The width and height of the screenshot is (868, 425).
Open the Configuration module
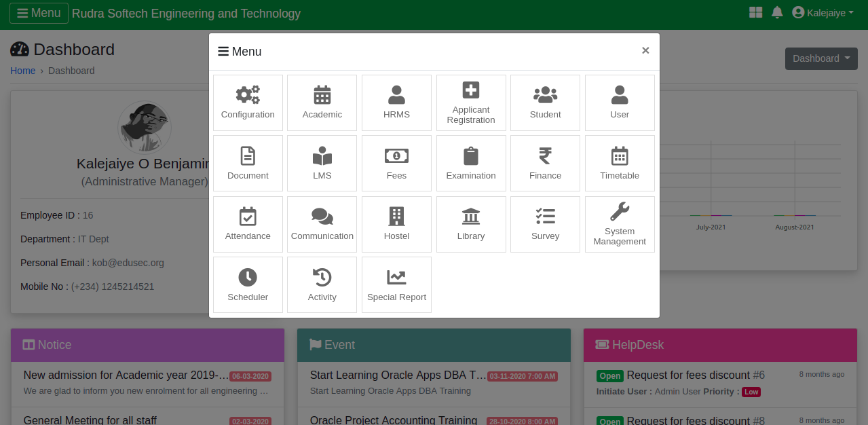pos(248,103)
